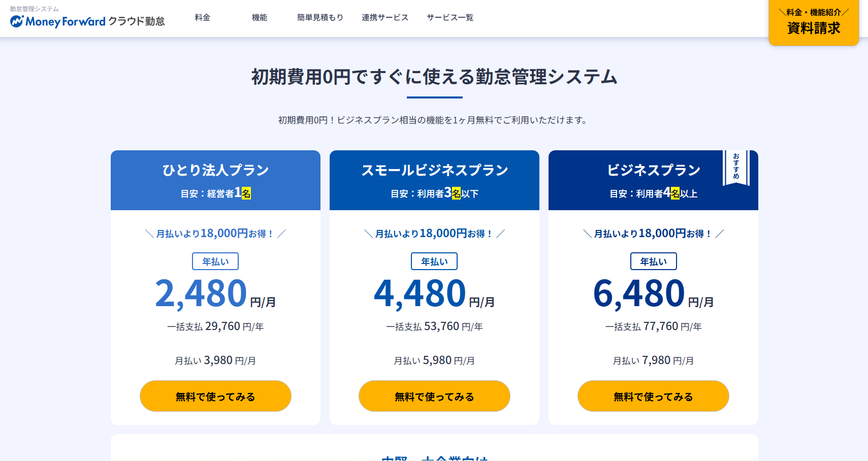Toggle the 年払い badge on ひとり法人プラン
This screenshot has height=461, width=868.
coord(215,261)
